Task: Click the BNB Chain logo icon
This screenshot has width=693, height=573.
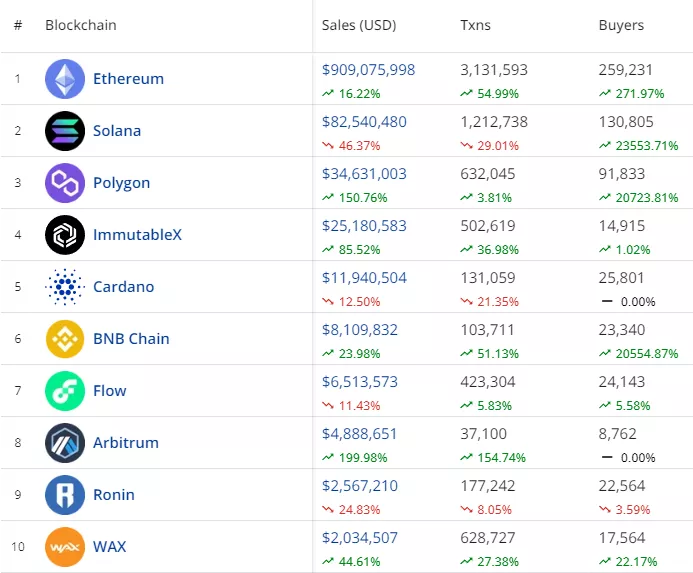Action: (65, 339)
